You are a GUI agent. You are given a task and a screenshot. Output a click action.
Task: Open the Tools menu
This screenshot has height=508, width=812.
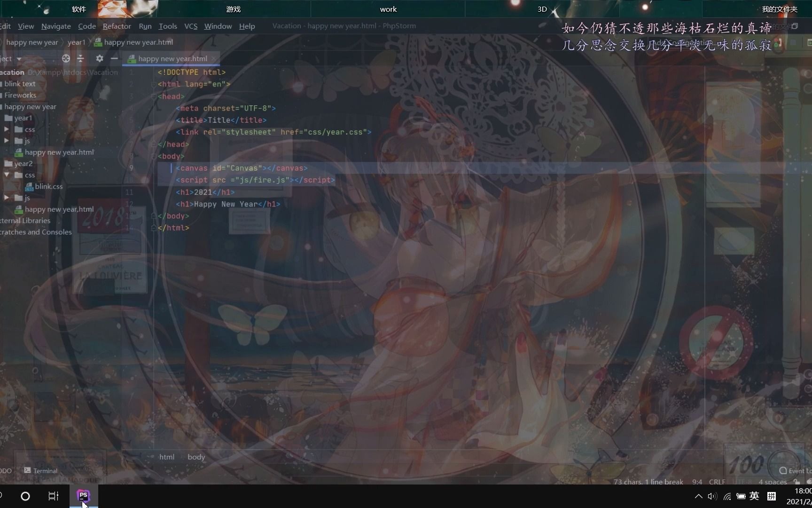[168, 26]
